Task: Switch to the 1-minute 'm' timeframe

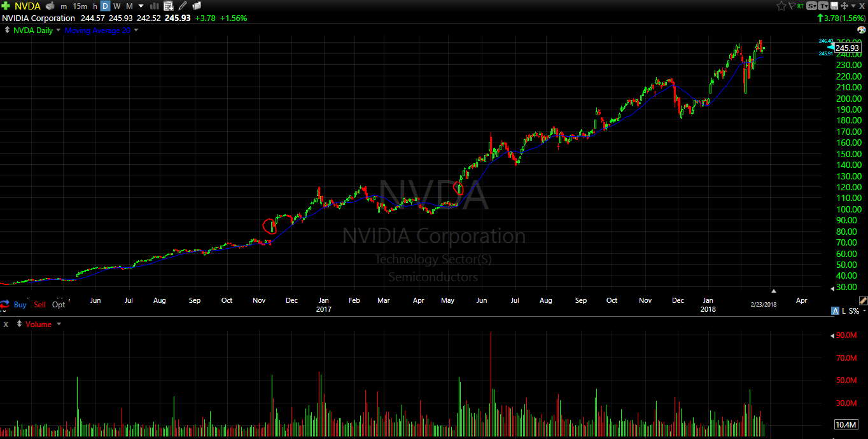Action: click(x=64, y=6)
